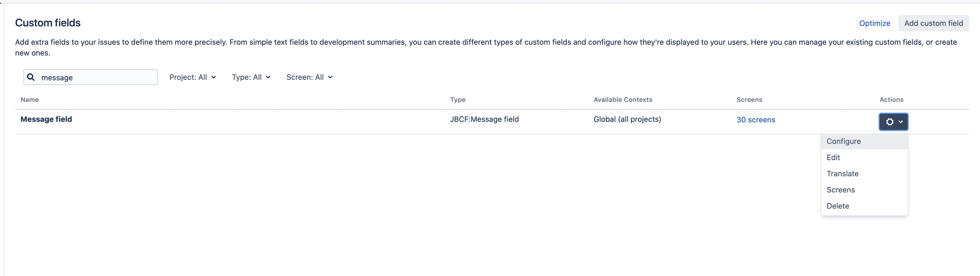Click the Type column header
Viewport: 980px width, 276px height.
(458, 100)
